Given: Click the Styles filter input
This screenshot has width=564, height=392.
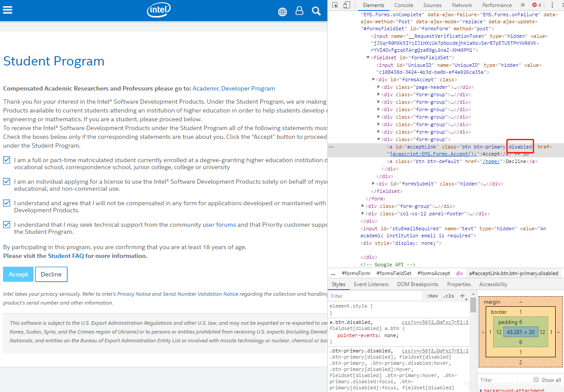Looking at the screenshot, I should (377, 296).
